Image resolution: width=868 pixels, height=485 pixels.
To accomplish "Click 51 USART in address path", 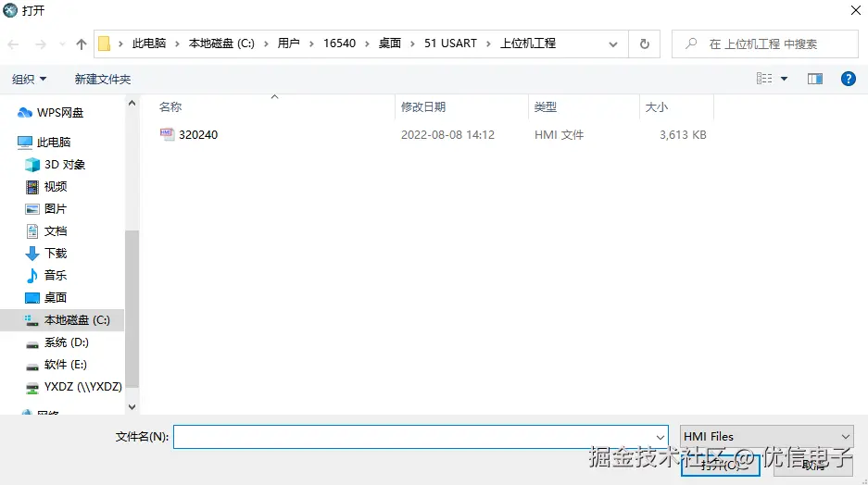I will (450, 44).
